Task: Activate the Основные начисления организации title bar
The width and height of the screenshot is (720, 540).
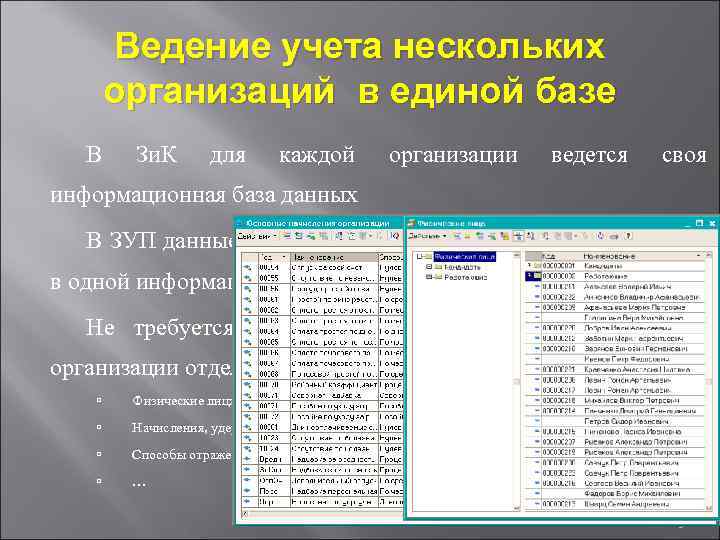Action: (318, 223)
